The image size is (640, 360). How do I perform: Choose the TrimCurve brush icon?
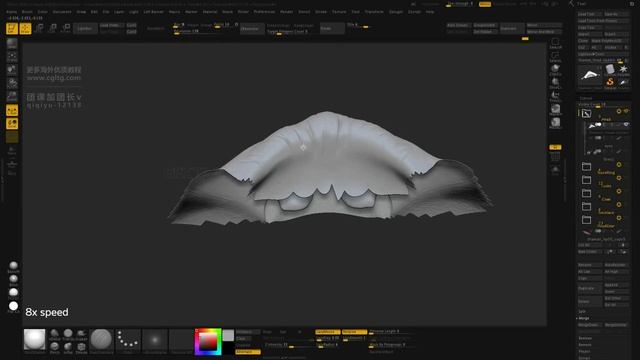[x=555, y=97]
